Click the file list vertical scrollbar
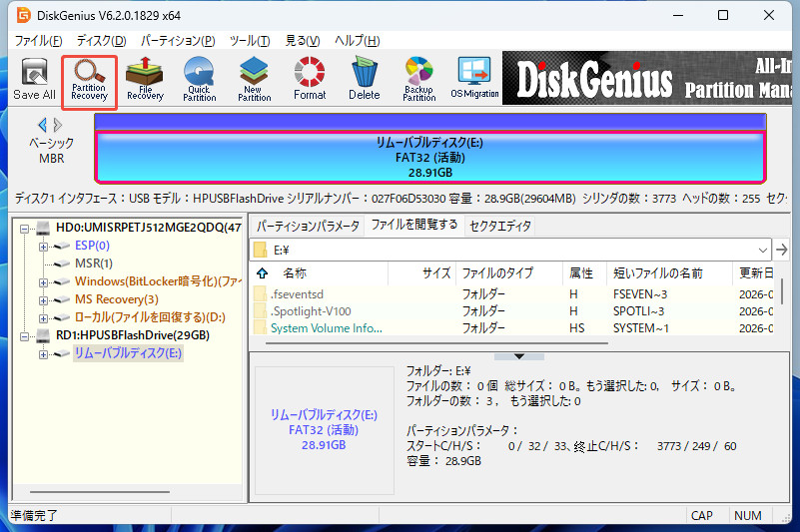 pyautogui.click(x=781, y=290)
